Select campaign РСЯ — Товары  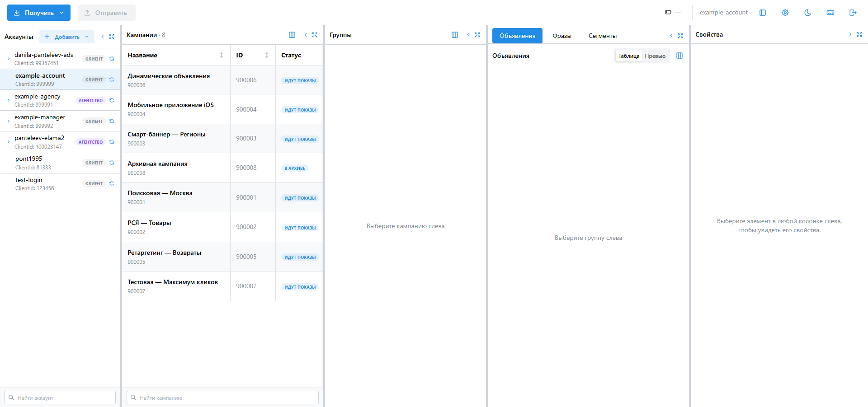pyautogui.click(x=222, y=227)
